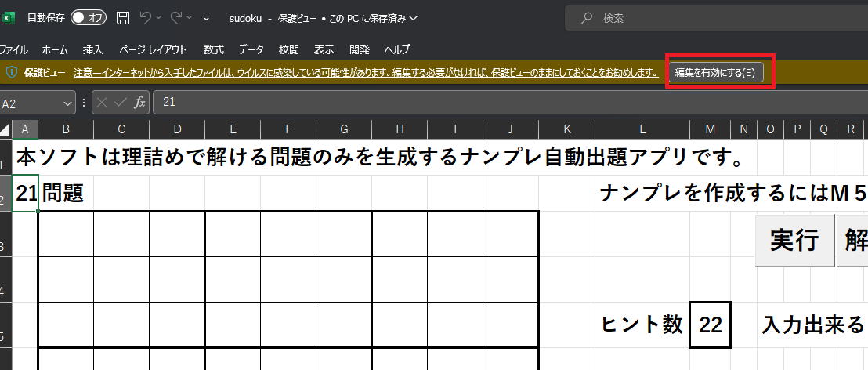The height and width of the screenshot is (370, 868).
Task: Click the shield icon in protected view bar
Action: point(12,73)
